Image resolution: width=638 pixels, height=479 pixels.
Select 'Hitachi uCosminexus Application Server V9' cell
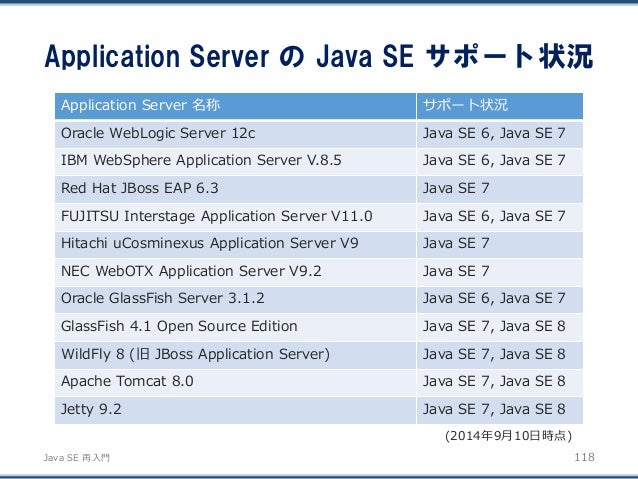coord(236,244)
